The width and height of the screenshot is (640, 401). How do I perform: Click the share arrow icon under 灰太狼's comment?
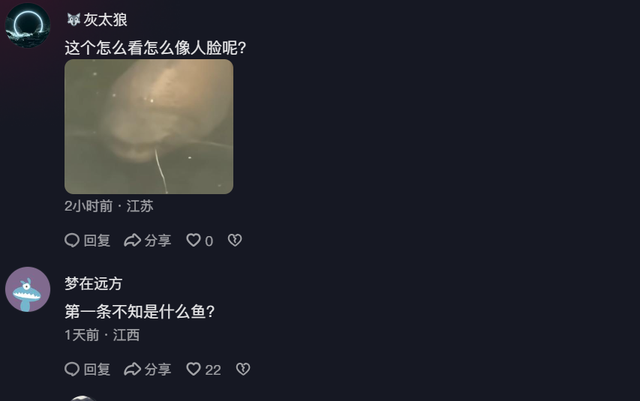click(132, 240)
